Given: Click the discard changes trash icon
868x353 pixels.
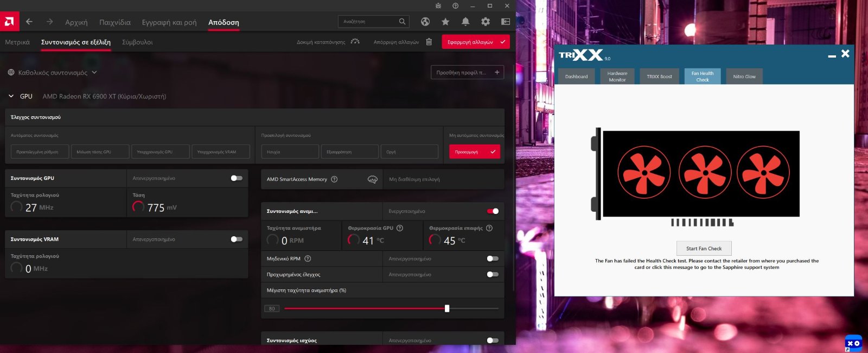Looking at the screenshot, I should 429,42.
